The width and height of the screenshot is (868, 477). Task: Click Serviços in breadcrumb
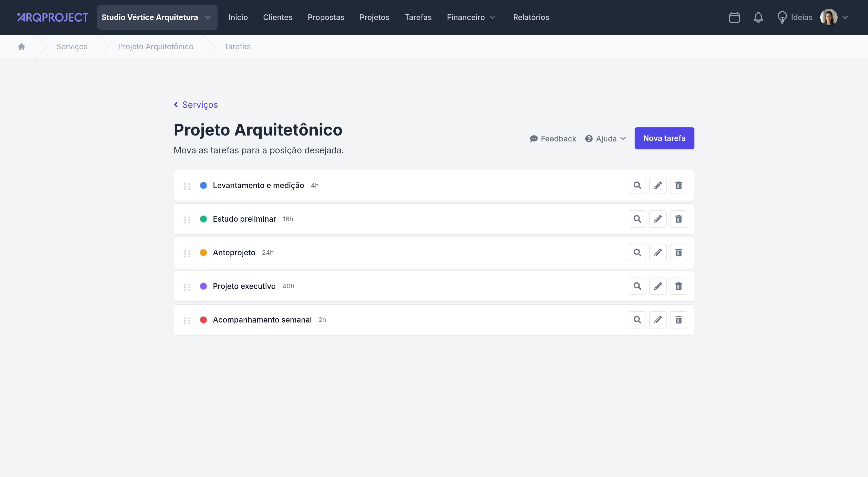[x=72, y=46]
